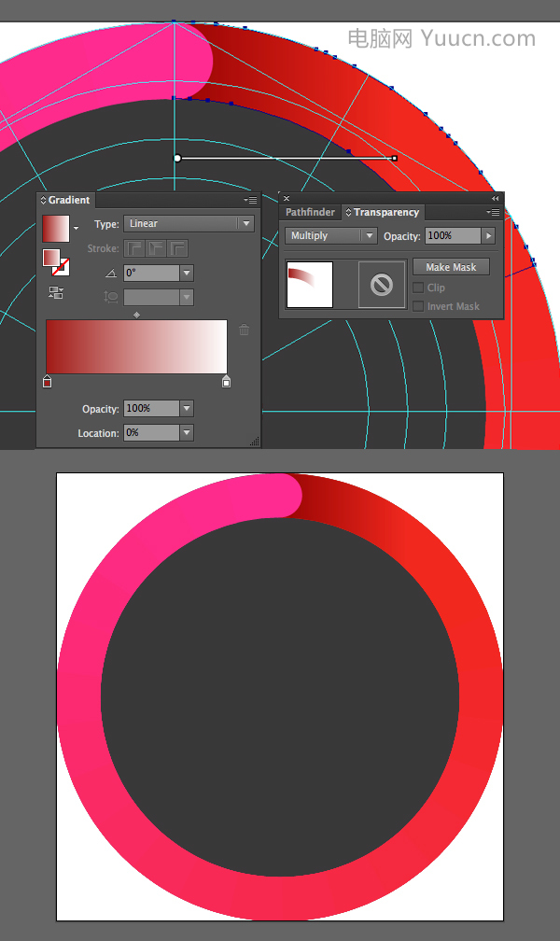Image resolution: width=560 pixels, height=941 pixels.
Task: Open the gradient presets arrow beside swatch
Action: click(76, 228)
